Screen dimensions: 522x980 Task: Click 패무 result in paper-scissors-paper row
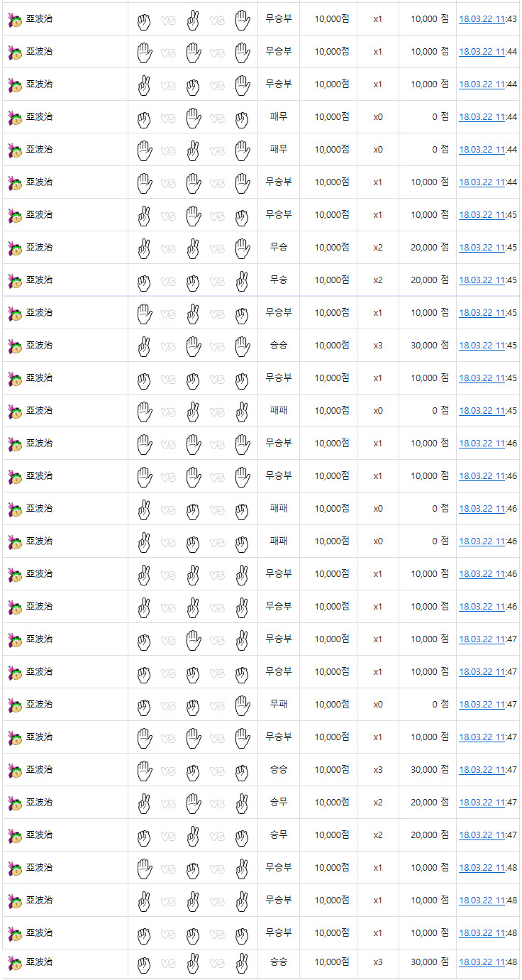point(279,149)
